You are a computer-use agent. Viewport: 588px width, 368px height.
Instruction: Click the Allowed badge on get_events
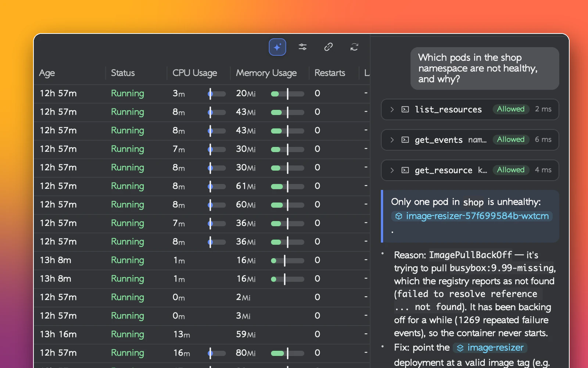pos(511,139)
